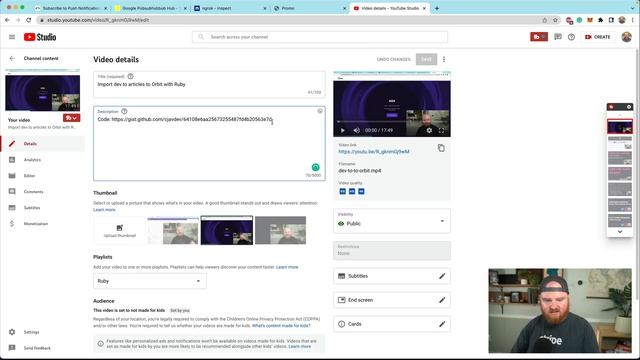
Task: Mute the video preview volume
Action: click(356, 130)
